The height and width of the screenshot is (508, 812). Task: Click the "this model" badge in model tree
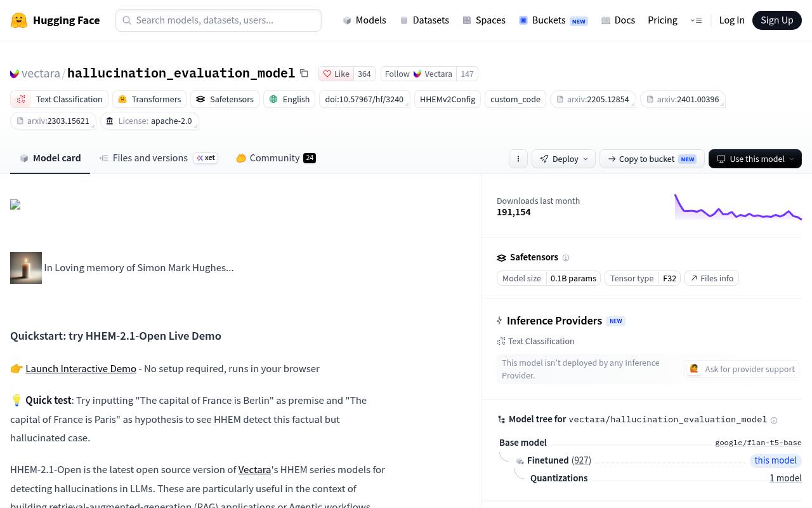coord(775,460)
